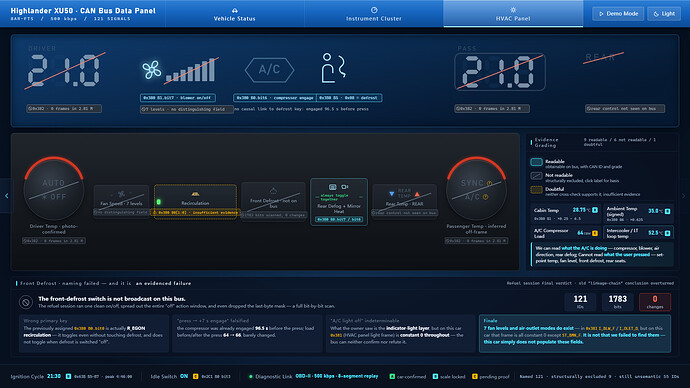Click the 0x380 B0.bit7 / bit6 tag
Viewport: 690px width, 388px height.
[339, 219]
